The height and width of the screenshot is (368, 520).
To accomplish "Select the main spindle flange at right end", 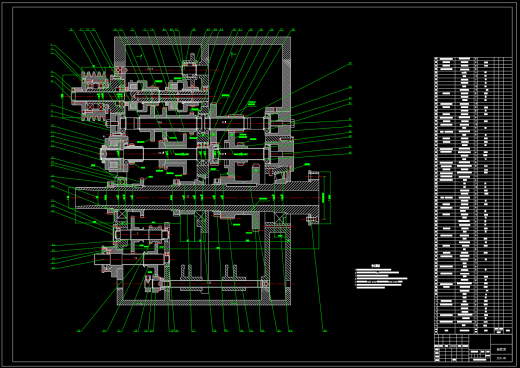I will pyautogui.click(x=314, y=198).
